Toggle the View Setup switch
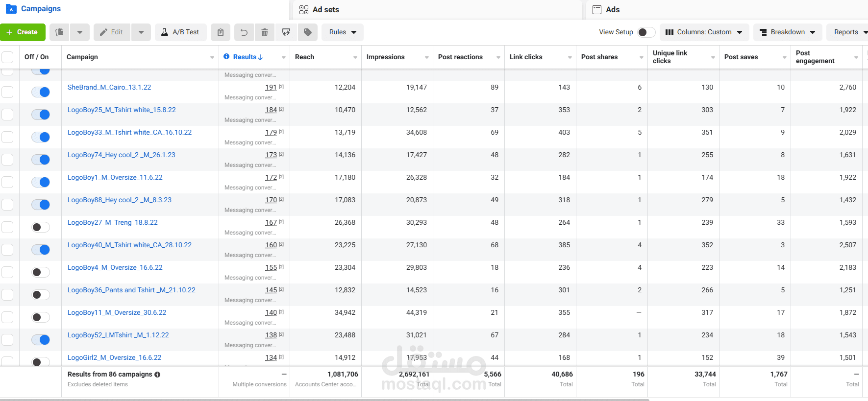The width and height of the screenshot is (868, 401). 646,32
